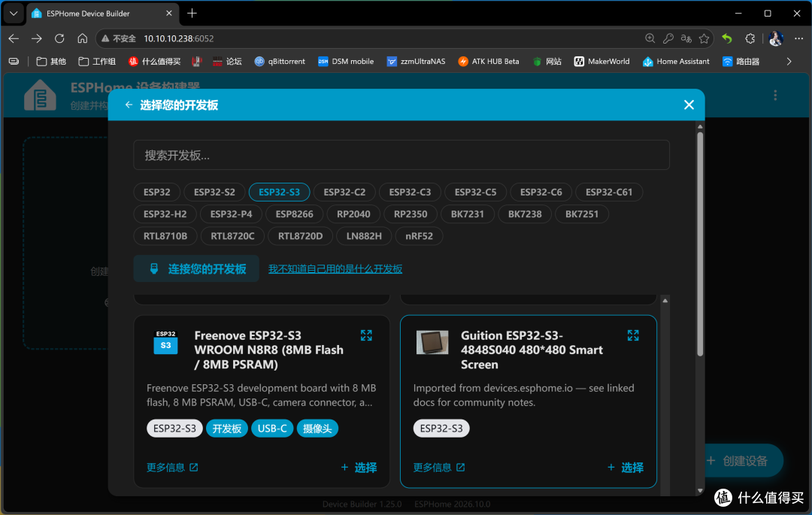Open the ESPHome three-dot menu

(x=775, y=95)
